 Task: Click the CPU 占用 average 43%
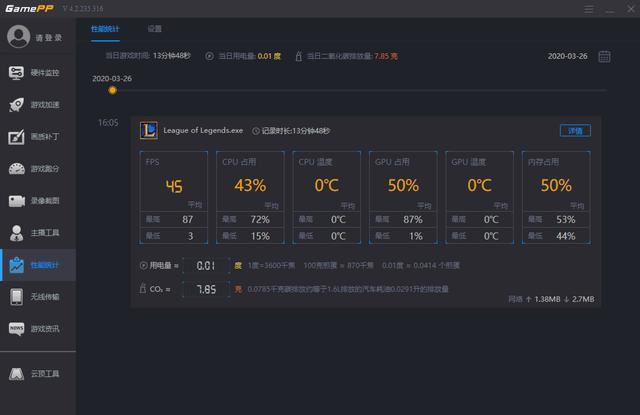click(x=250, y=186)
